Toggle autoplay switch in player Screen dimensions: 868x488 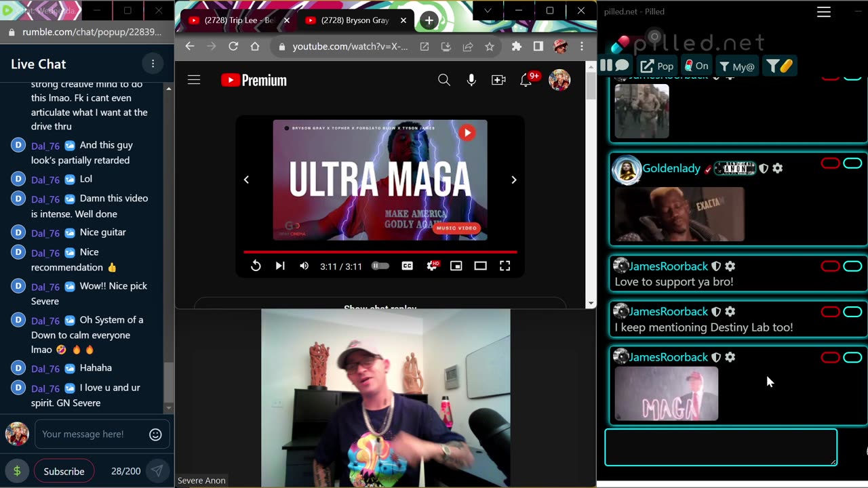(380, 266)
